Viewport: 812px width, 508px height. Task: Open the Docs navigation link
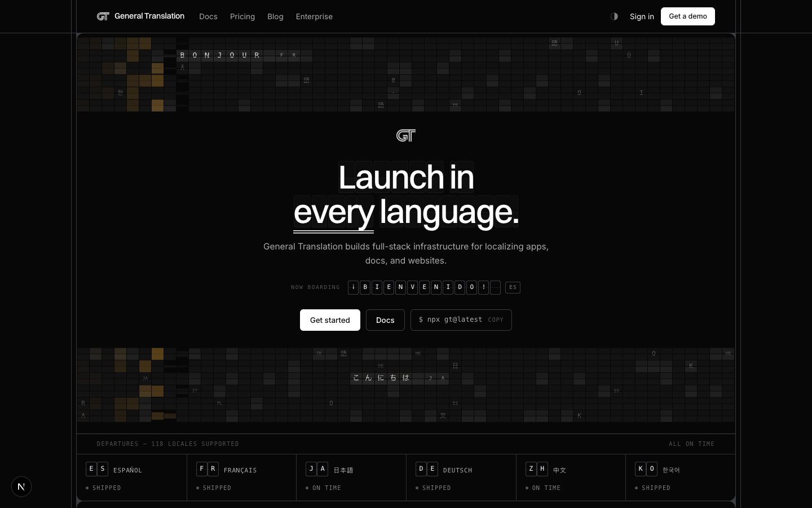208,16
